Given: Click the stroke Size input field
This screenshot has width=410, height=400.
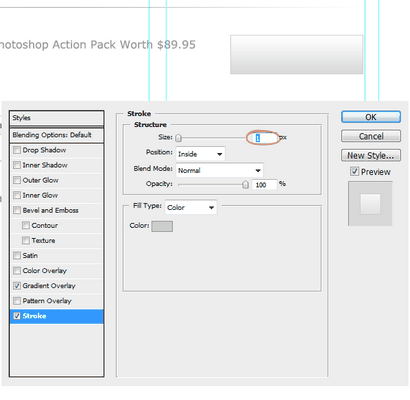Looking at the screenshot, I should [x=264, y=138].
